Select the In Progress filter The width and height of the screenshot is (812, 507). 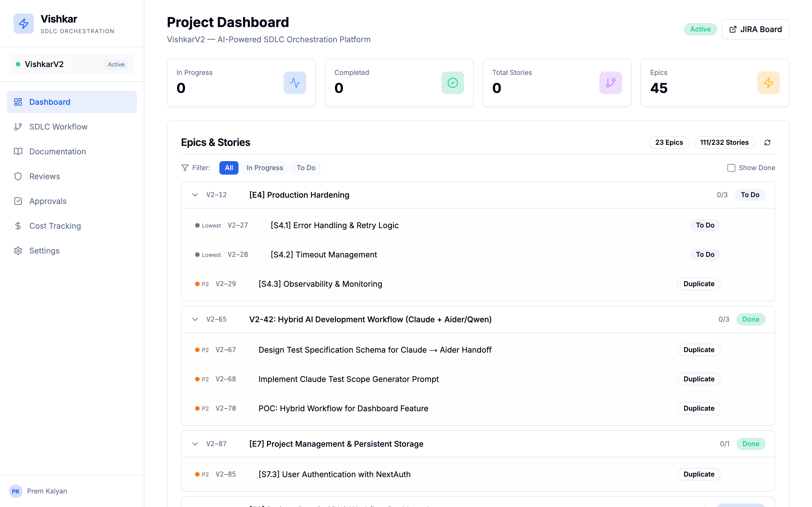tap(264, 168)
